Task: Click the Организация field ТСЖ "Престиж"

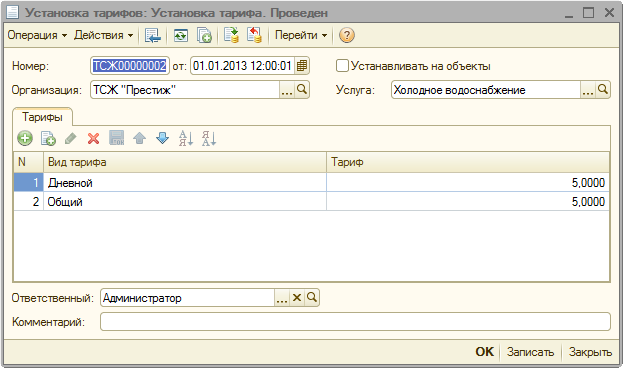Action: tap(185, 90)
